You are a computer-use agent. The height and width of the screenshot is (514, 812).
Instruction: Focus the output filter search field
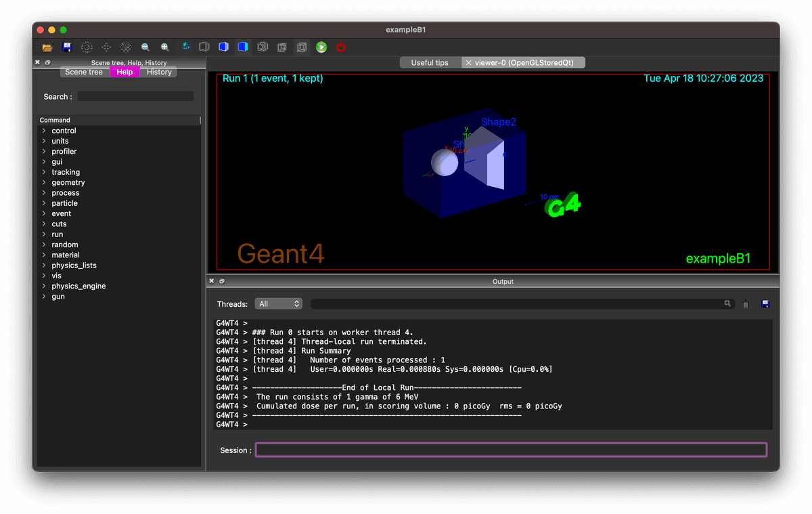pos(522,304)
